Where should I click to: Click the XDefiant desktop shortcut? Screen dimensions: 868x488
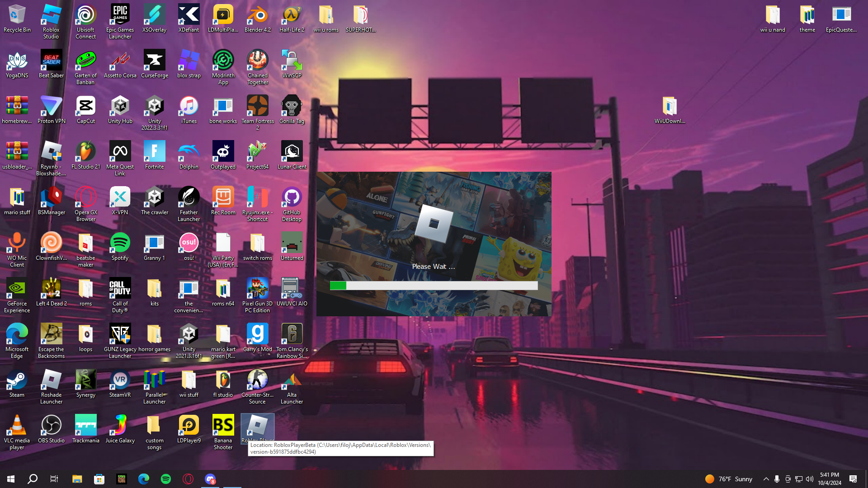click(x=189, y=19)
